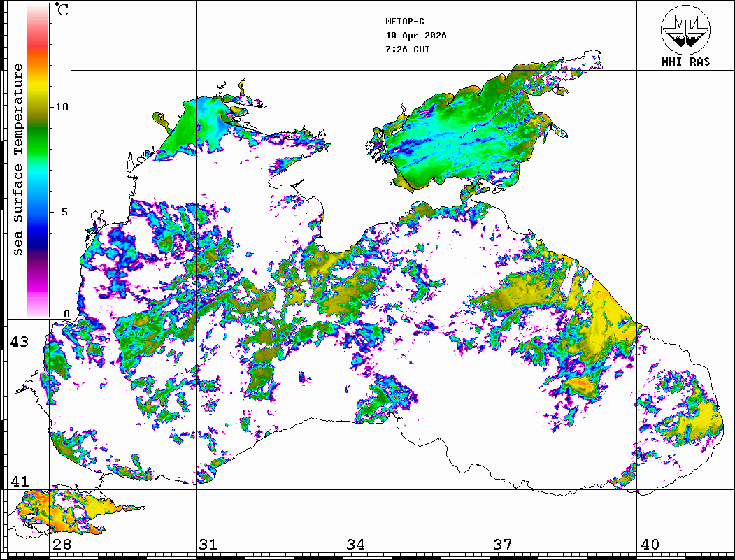Click the Sea Surface Temperature vertical title
The width and height of the screenshot is (735, 560).
[19, 159]
